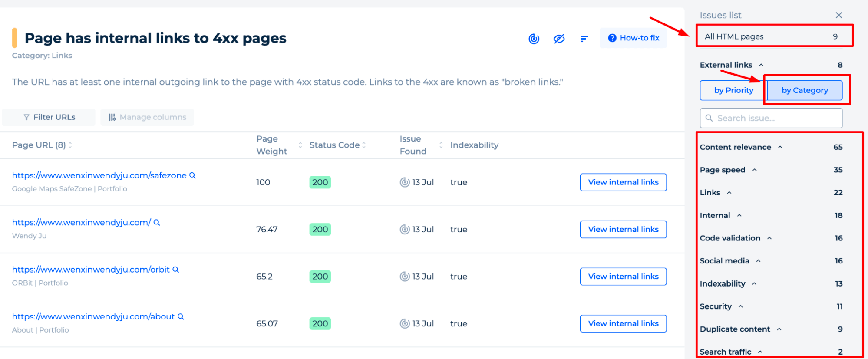Click the radar icon beside 13 Jul in about row

pyautogui.click(x=405, y=323)
